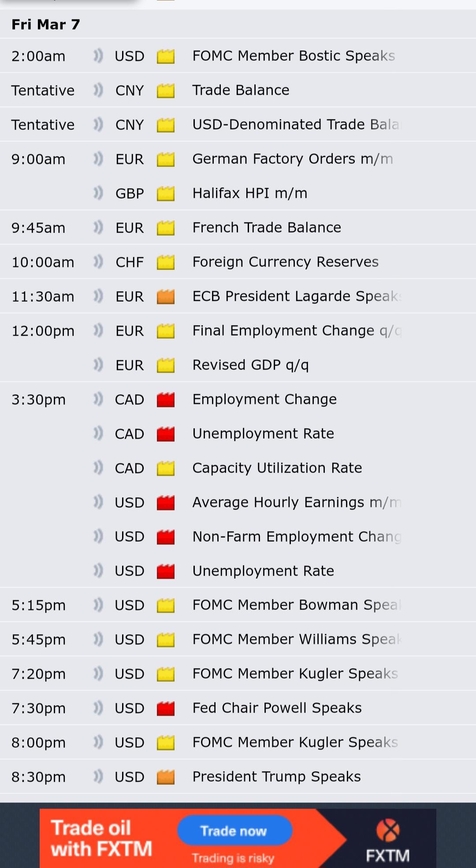Select the Fri Mar 7 date header
The width and height of the screenshot is (476, 868).
click(x=46, y=24)
